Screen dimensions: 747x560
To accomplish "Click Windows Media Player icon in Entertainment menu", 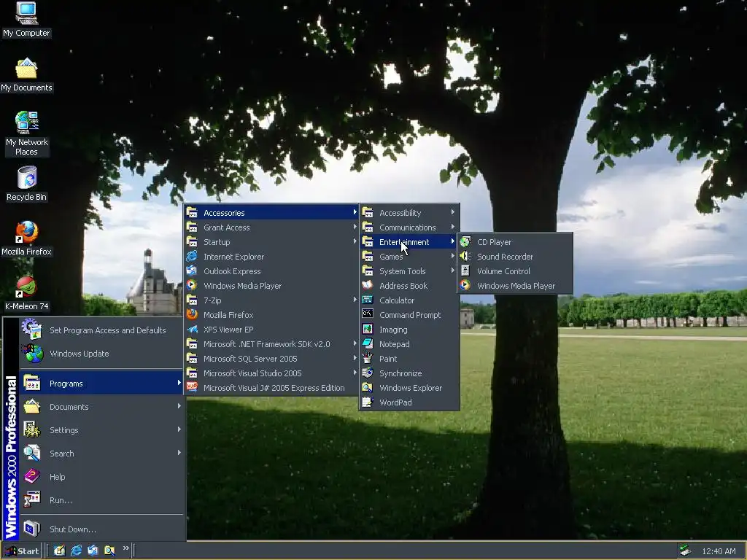I will [x=465, y=286].
